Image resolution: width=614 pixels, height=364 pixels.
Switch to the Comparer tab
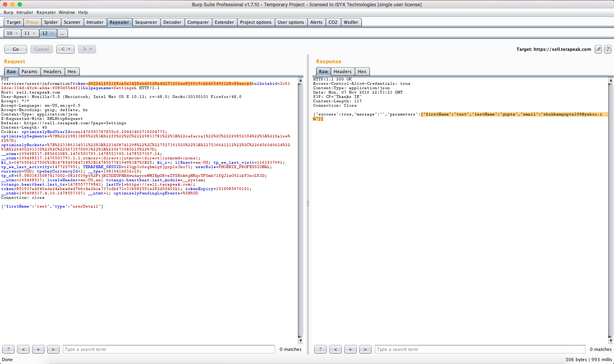pos(198,22)
